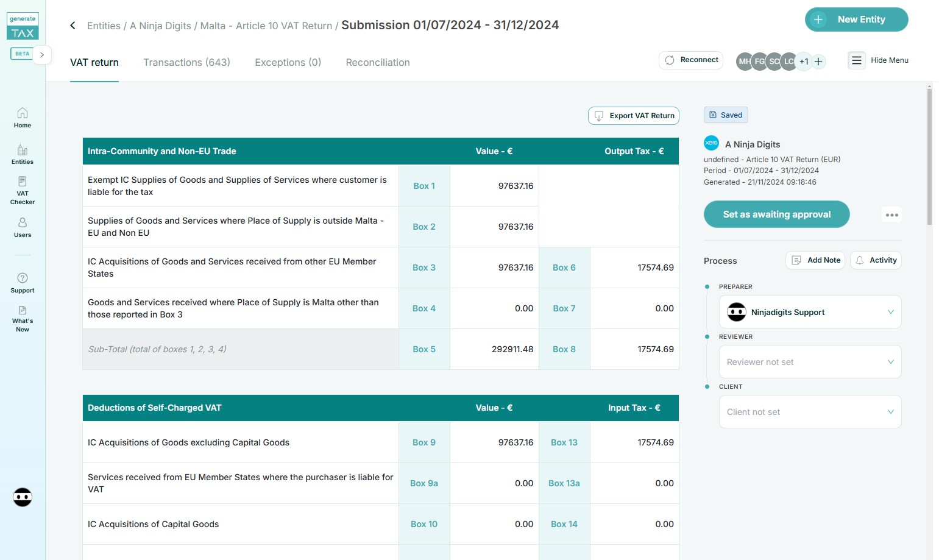
Task: Click the SC user avatar
Action: 774,62
